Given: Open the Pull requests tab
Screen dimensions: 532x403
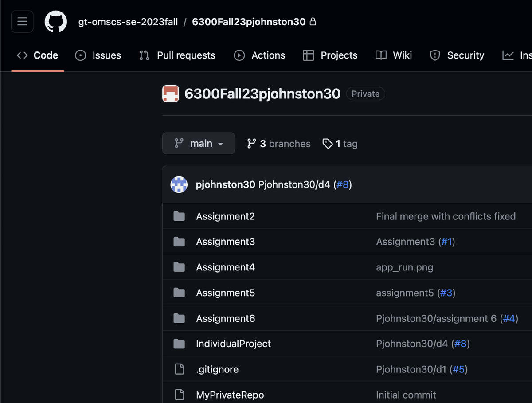Looking at the screenshot, I should (177, 55).
